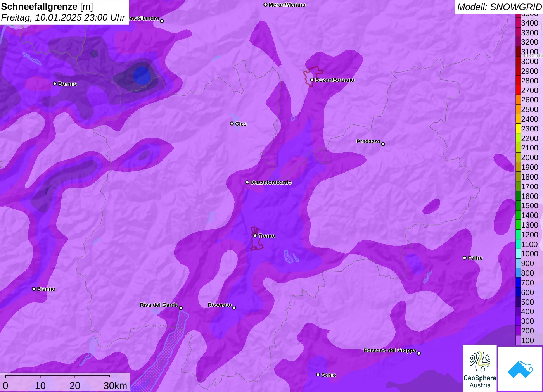
Task: Click the Mezzolombardo marker dot
Action: [x=247, y=182]
